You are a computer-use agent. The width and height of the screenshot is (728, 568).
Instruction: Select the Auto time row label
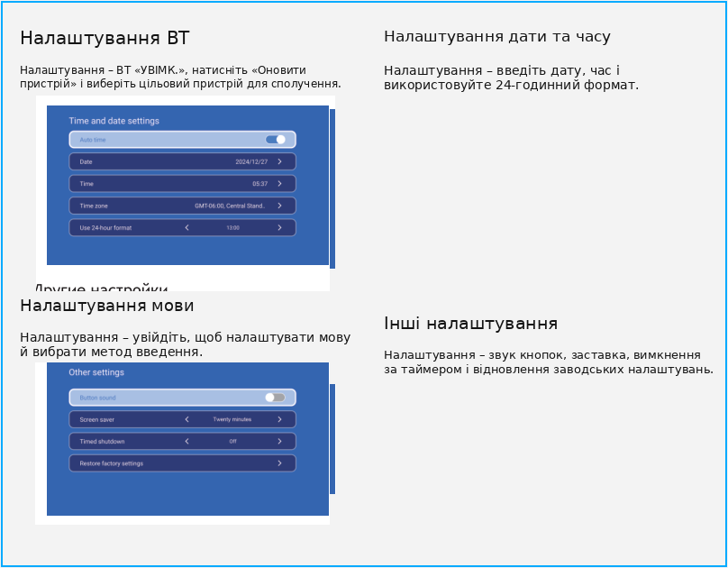click(x=93, y=140)
